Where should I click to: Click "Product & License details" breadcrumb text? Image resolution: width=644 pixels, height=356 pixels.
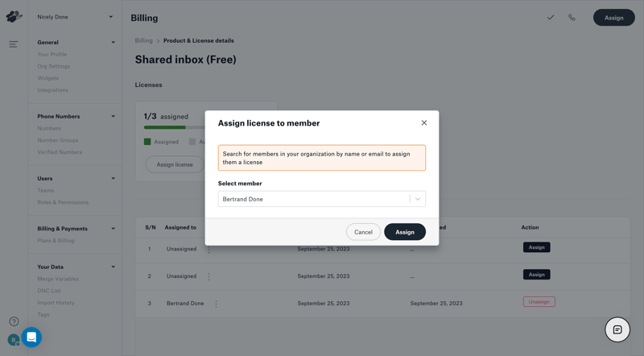pyautogui.click(x=198, y=41)
